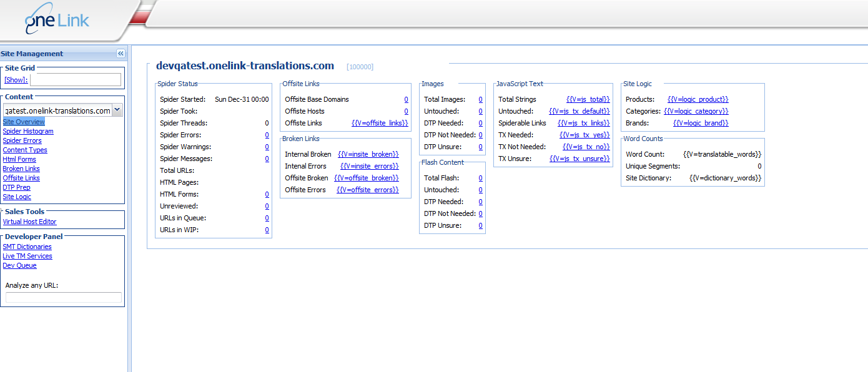Click the Offsite Base Domains count link

click(x=406, y=99)
